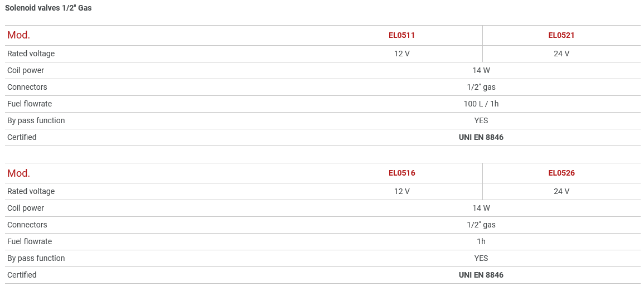Select the "100 L / 1h" flowrate value
This screenshot has height=291, width=644.
(481, 104)
